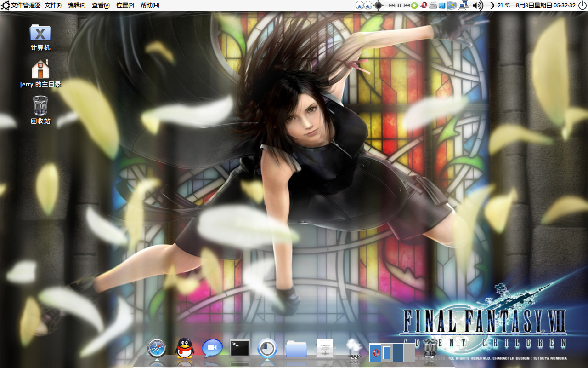Click the highlighted desktop wallpaper tray icon
Viewport: 588px width, 368px height.
(x=452, y=6)
